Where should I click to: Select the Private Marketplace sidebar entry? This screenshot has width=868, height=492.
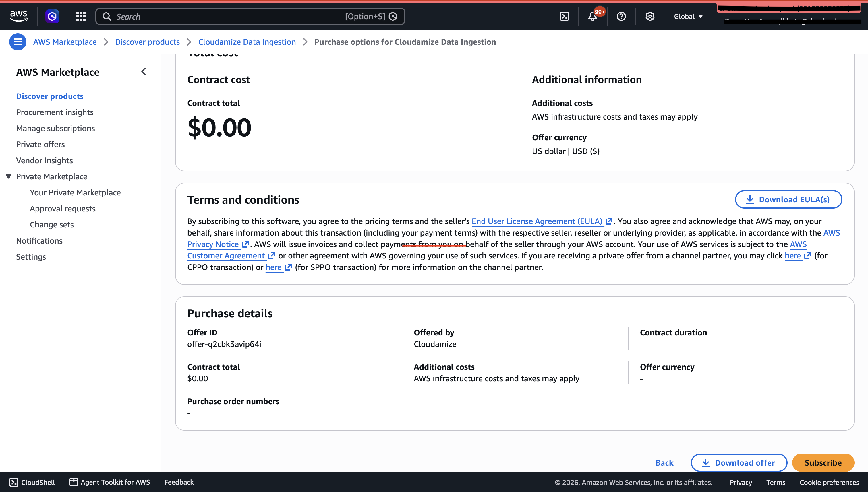point(52,176)
